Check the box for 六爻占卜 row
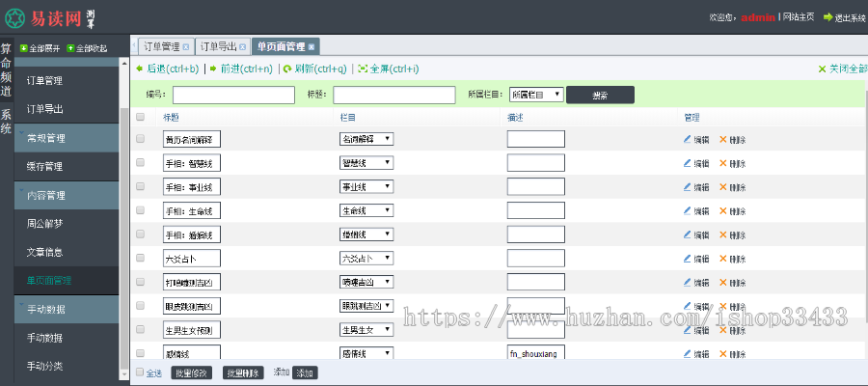 tap(140, 258)
